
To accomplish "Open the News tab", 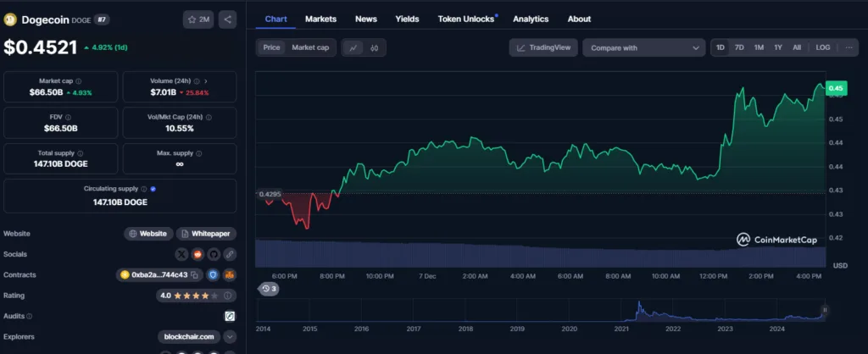I will coord(366,19).
